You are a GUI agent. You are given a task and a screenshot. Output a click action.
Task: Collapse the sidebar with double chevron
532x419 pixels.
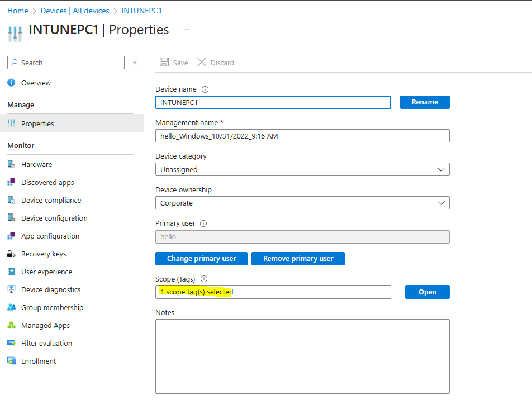pyautogui.click(x=135, y=63)
